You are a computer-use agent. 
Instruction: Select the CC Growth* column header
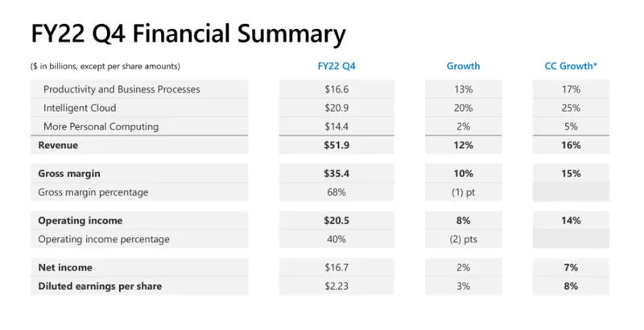click(x=572, y=65)
